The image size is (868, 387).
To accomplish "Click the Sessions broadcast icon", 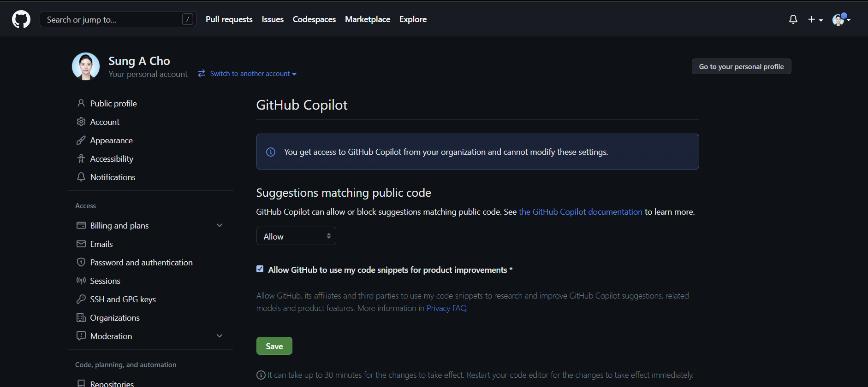I will click(x=81, y=281).
